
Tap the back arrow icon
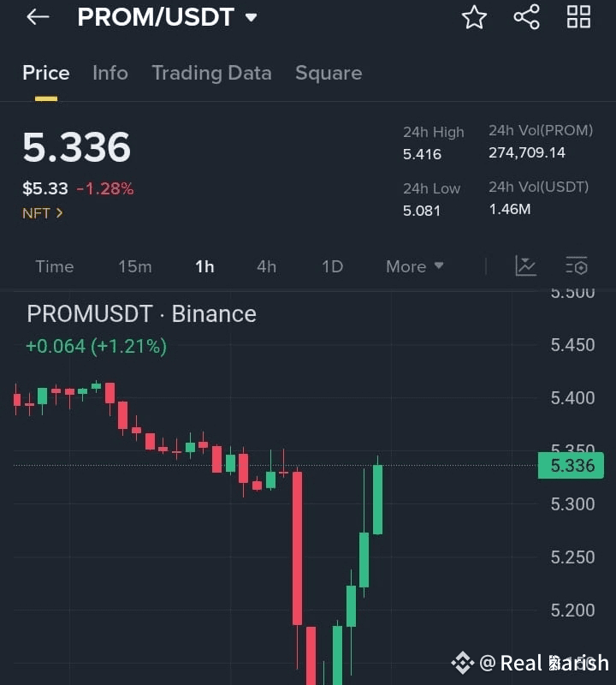[38, 17]
